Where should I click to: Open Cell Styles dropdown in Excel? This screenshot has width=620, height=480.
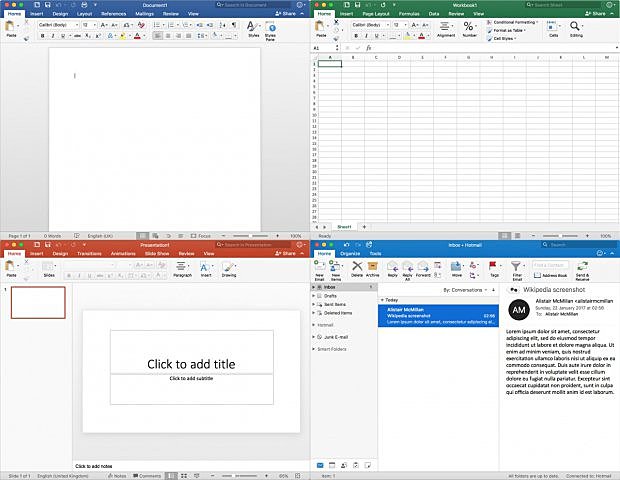[502, 39]
